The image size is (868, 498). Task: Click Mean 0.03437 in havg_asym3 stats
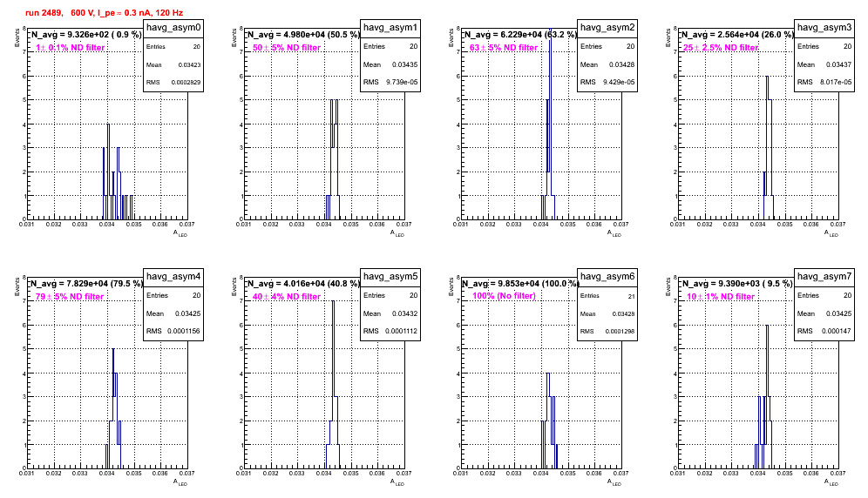point(824,64)
